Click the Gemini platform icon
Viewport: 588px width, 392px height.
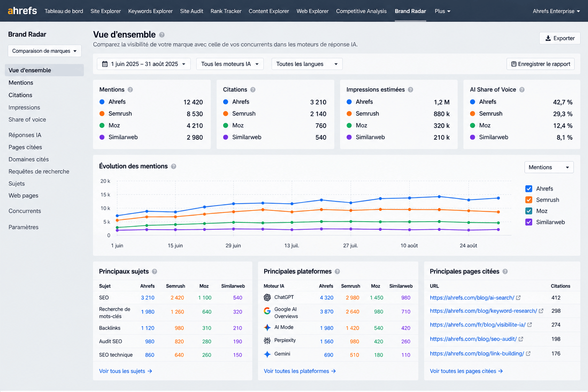267,354
